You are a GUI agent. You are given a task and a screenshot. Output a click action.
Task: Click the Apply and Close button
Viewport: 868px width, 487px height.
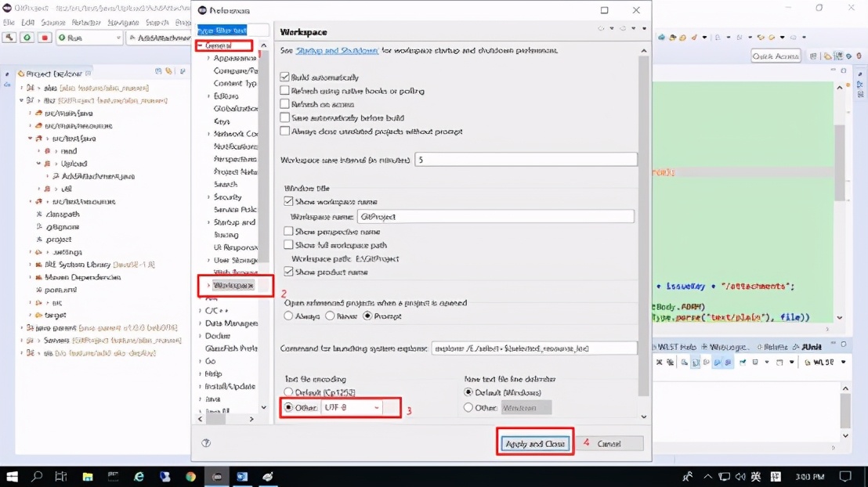(x=535, y=444)
